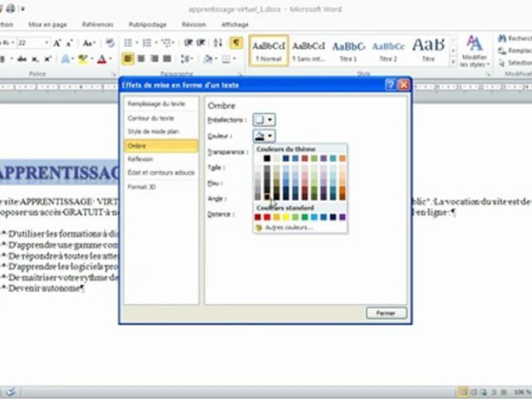Select Éclat et contours adoucis category

click(161, 173)
